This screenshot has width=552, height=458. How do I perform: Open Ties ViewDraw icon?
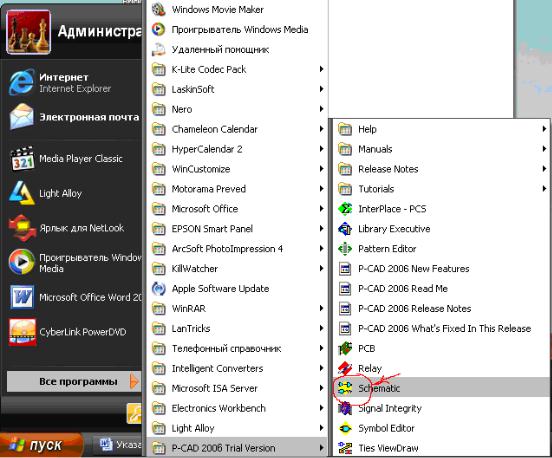[345, 448]
